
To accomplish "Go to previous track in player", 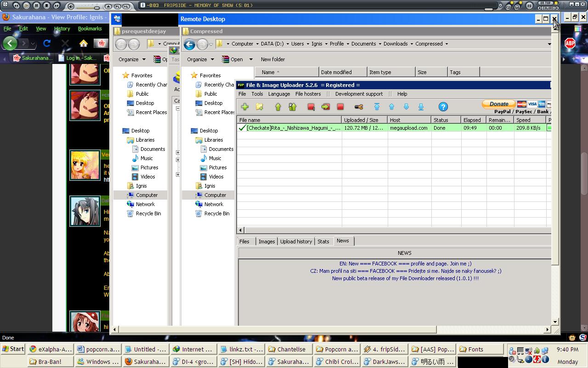I will (16, 6).
